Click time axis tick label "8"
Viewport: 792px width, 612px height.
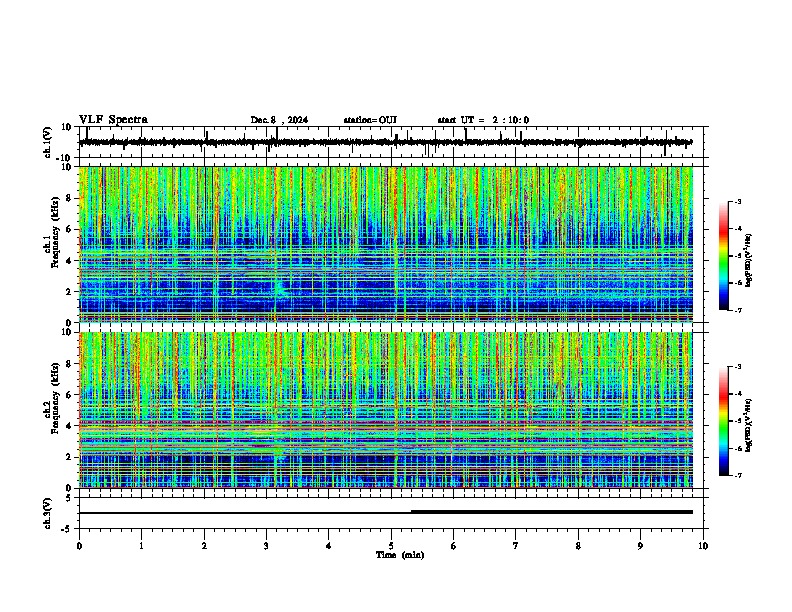(578, 546)
